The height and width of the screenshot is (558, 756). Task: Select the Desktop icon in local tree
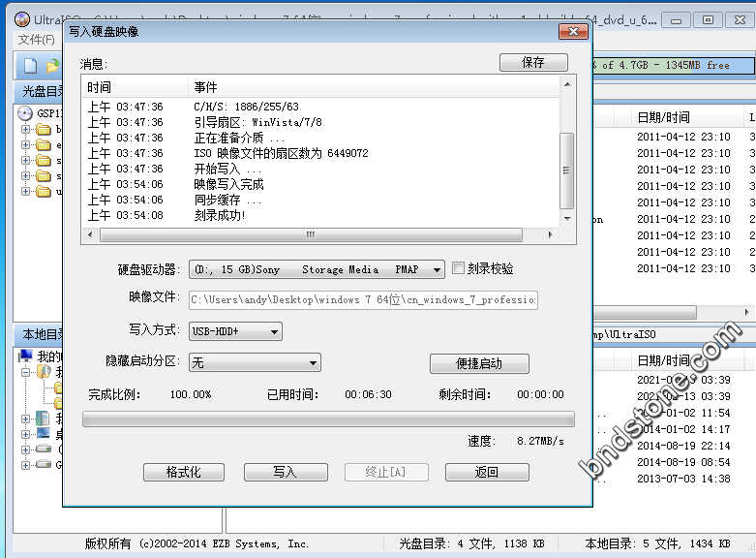[43, 434]
